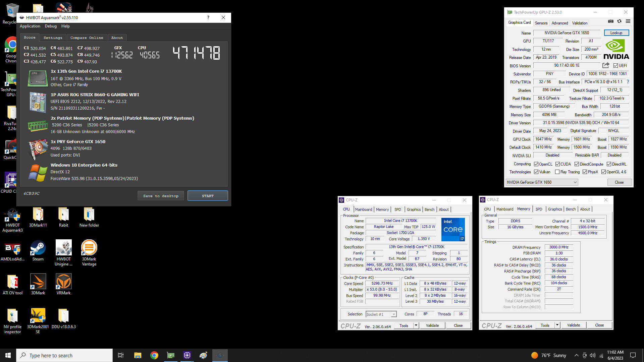Toggle the CUDA checkbox

click(557, 164)
